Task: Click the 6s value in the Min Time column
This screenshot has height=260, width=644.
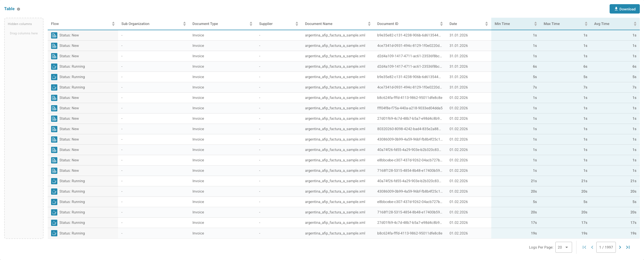Action: [x=535, y=67]
